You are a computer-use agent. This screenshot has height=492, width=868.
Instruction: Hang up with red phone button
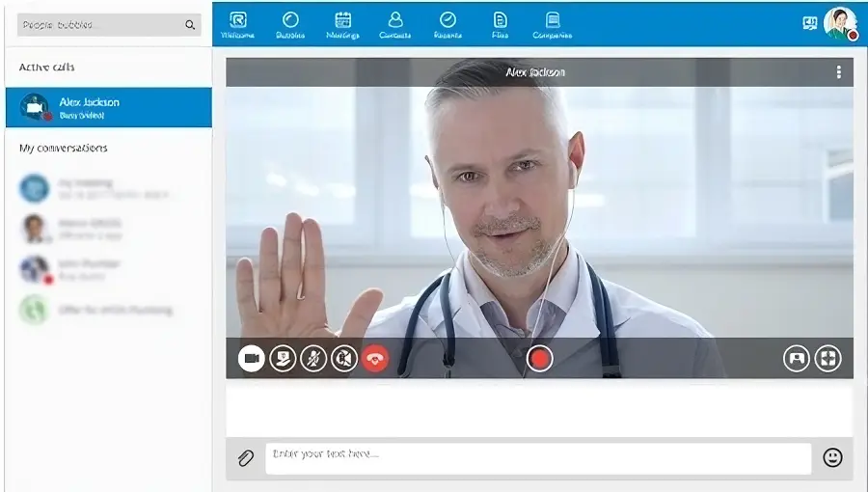click(375, 359)
